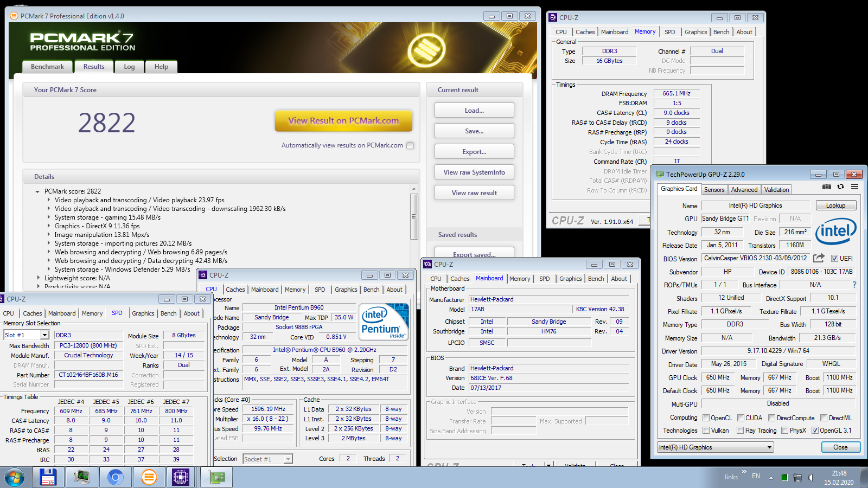The height and width of the screenshot is (488, 868).
Task: Click the 16 GBytes Size field in CPU-Z Memory
Action: (x=609, y=61)
